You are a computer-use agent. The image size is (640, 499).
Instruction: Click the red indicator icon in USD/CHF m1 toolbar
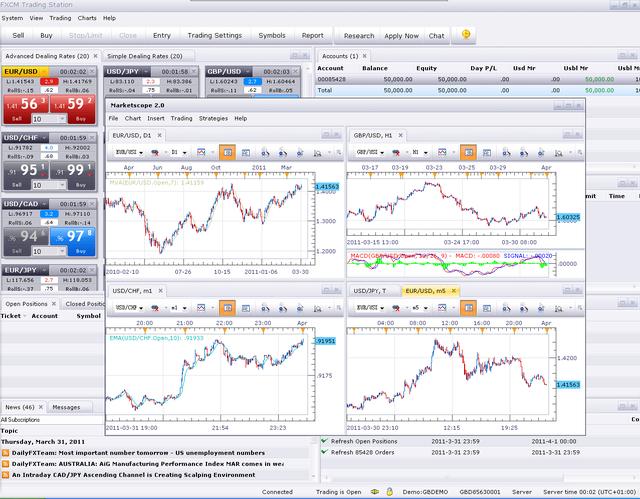(155, 308)
